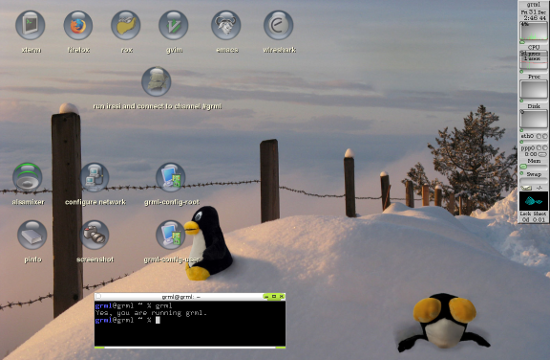Open alsamixer desktop icon
Image resolution: width=550 pixels, height=360 pixels.
pos(27,177)
